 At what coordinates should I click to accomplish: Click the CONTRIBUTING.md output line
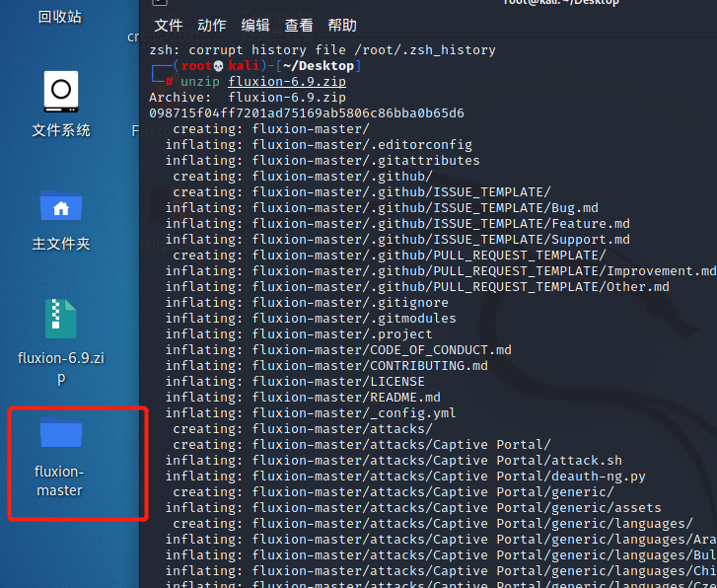(x=326, y=366)
